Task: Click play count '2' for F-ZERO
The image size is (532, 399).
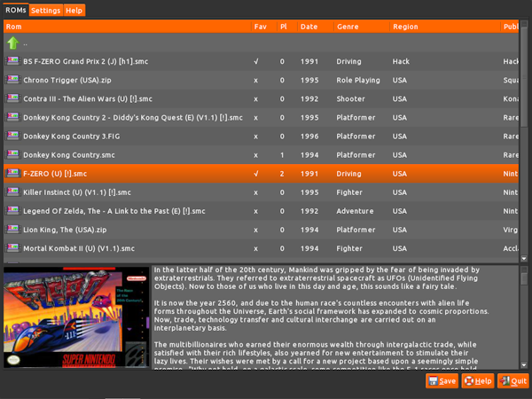Action: click(x=282, y=174)
